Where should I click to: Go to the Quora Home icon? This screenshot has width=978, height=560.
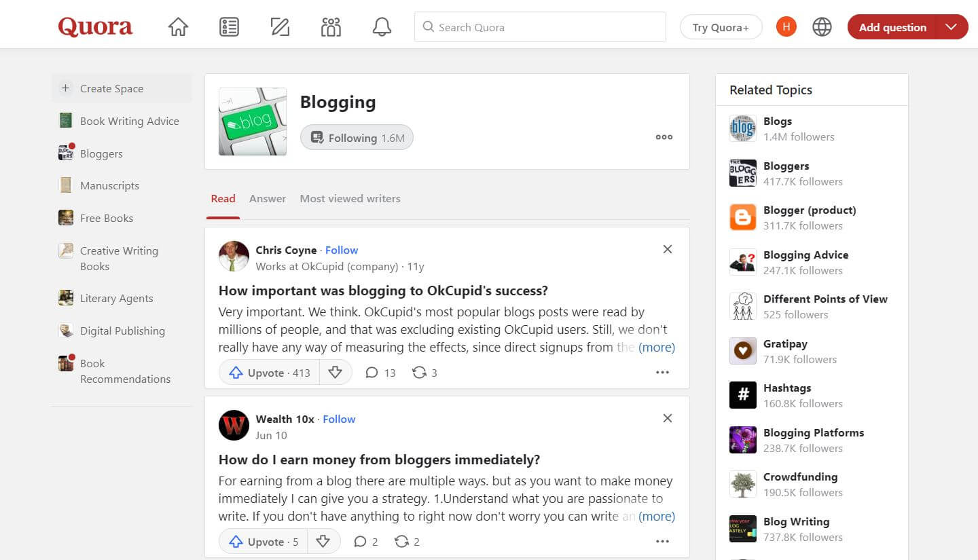point(178,27)
